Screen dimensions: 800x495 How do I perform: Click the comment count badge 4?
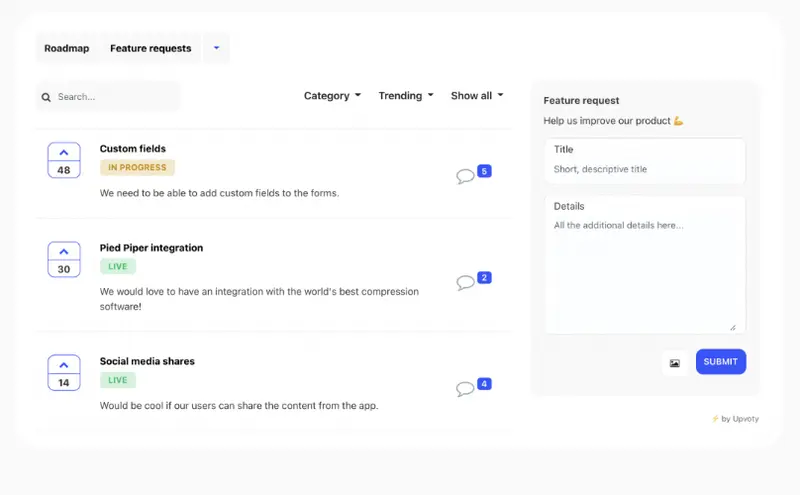coord(484,384)
